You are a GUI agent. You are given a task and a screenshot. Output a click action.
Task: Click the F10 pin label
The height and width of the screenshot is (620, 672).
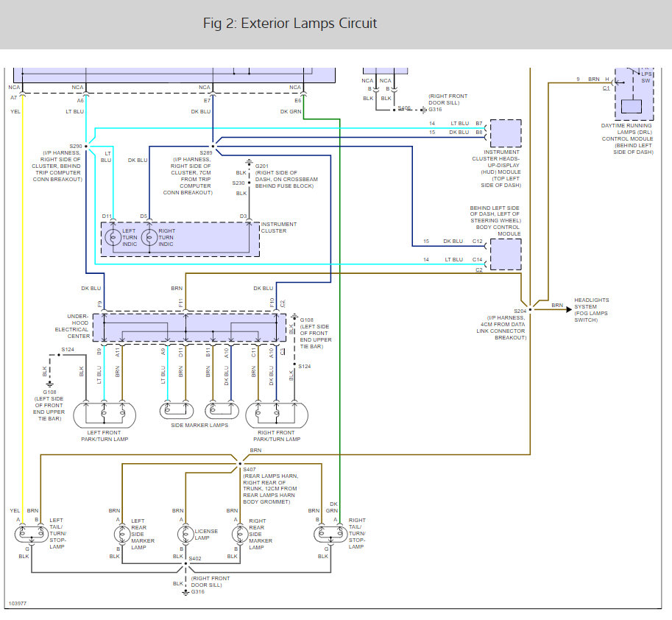click(x=272, y=303)
